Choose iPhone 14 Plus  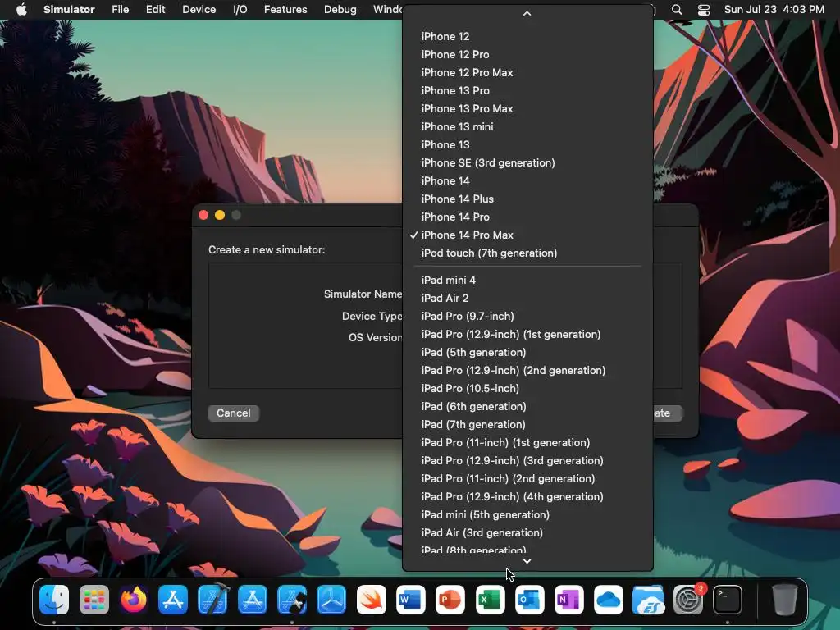[527, 199]
